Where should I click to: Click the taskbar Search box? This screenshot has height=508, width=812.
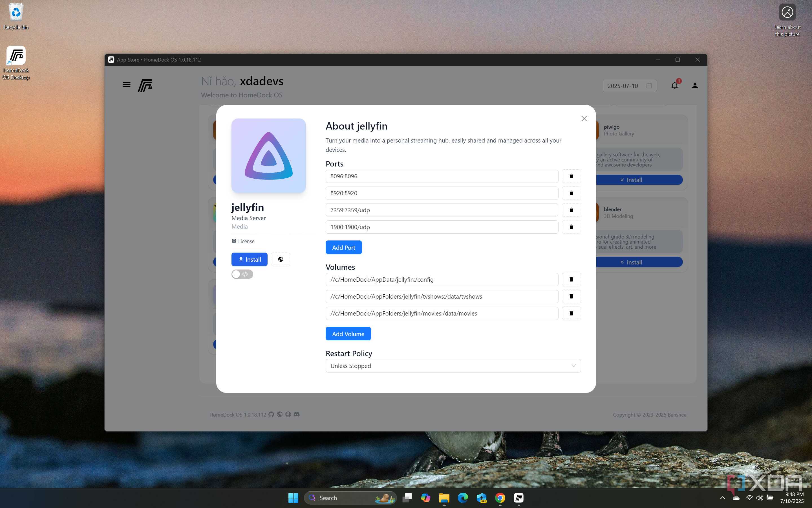pyautogui.click(x=350, y=498)
